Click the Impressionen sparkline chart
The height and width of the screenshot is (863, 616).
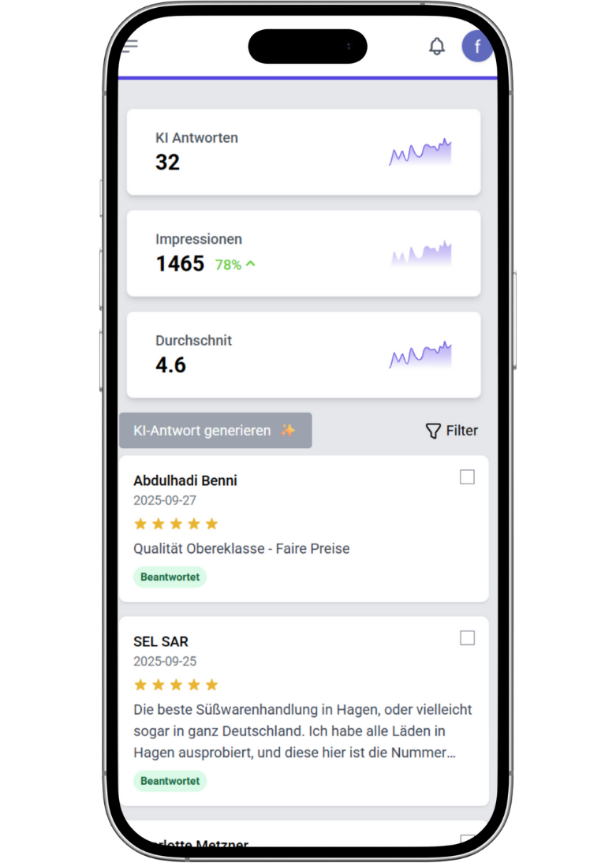tap(420, 253)
